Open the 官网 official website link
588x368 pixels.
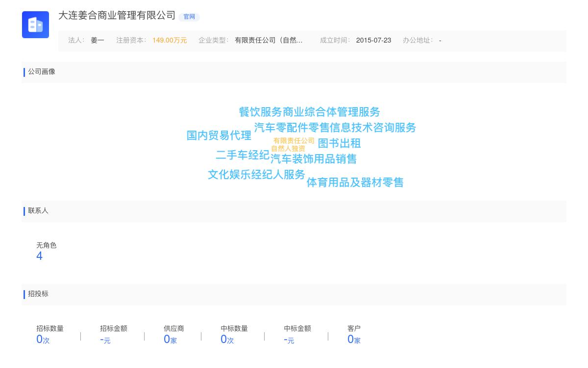tap(189, 17)
